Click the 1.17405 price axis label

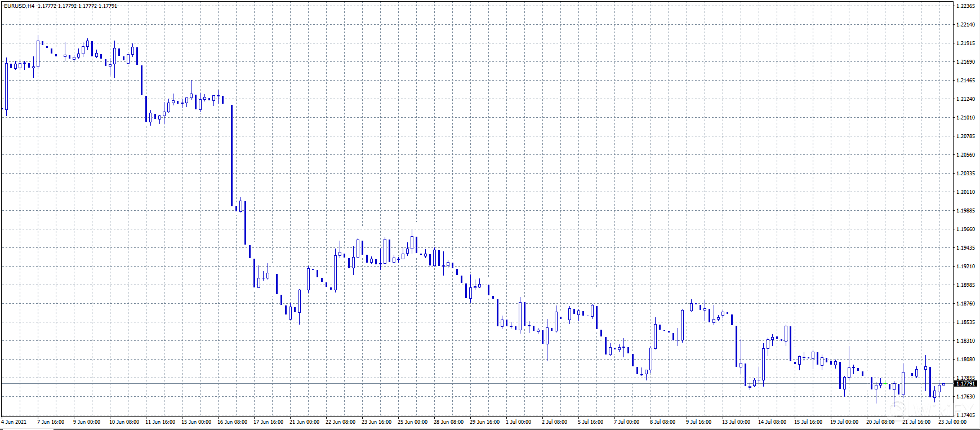click(x=965, y=415)
